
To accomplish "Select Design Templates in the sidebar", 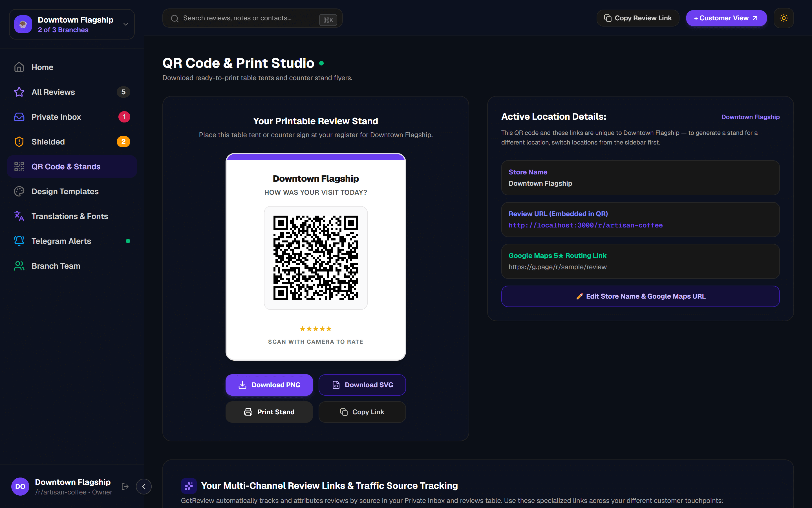I will pos(72,192).
